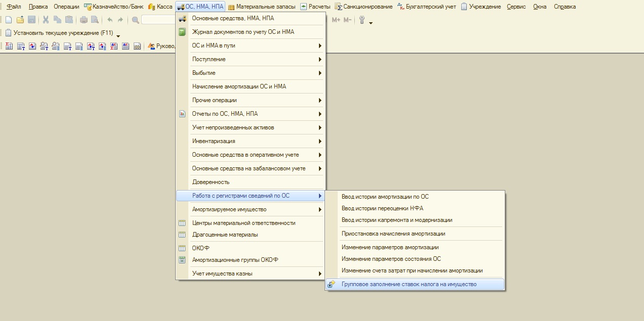Click Установить текущее учреждение (F11) button
Image resolution: width=644 pixels, height=321 pixels.
click(59, 33)
